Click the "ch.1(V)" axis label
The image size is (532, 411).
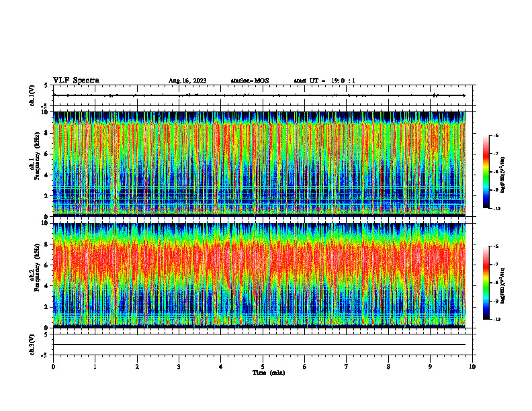click(x=32, y=95)
